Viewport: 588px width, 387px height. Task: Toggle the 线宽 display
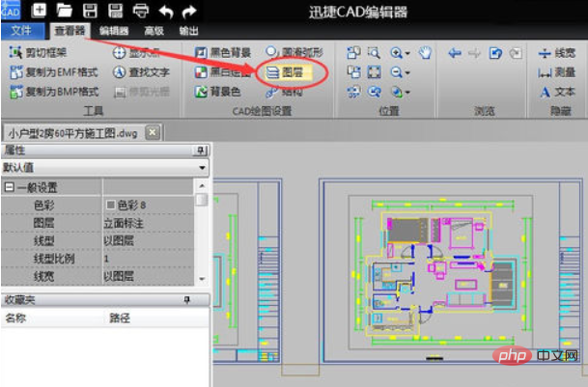coord(556,53)
